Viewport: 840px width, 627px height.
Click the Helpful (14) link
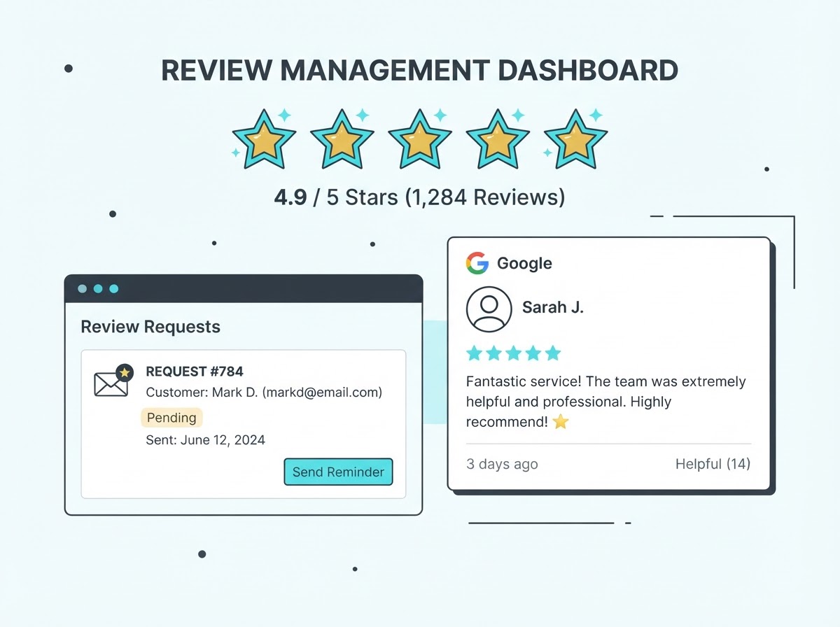tap(713, 464)
